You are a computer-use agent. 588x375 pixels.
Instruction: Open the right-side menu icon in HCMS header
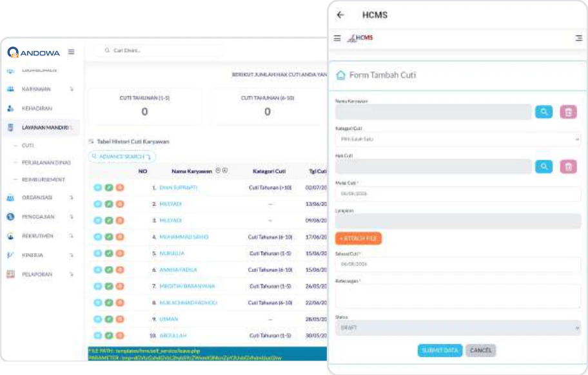579,38
